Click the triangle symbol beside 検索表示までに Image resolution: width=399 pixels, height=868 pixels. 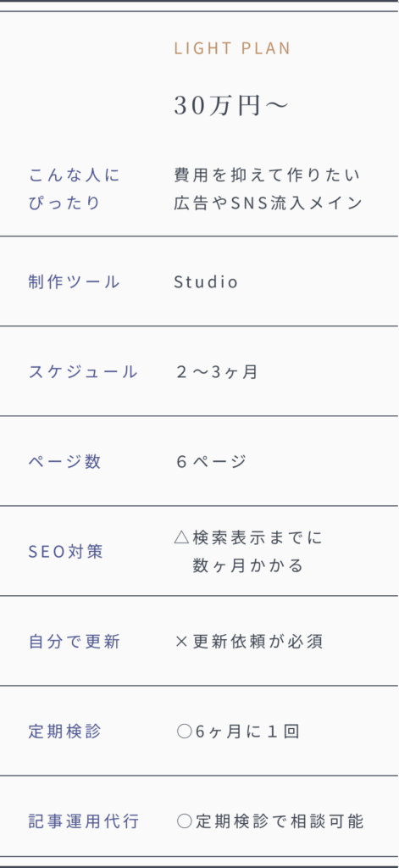click(x=182, y=537)
